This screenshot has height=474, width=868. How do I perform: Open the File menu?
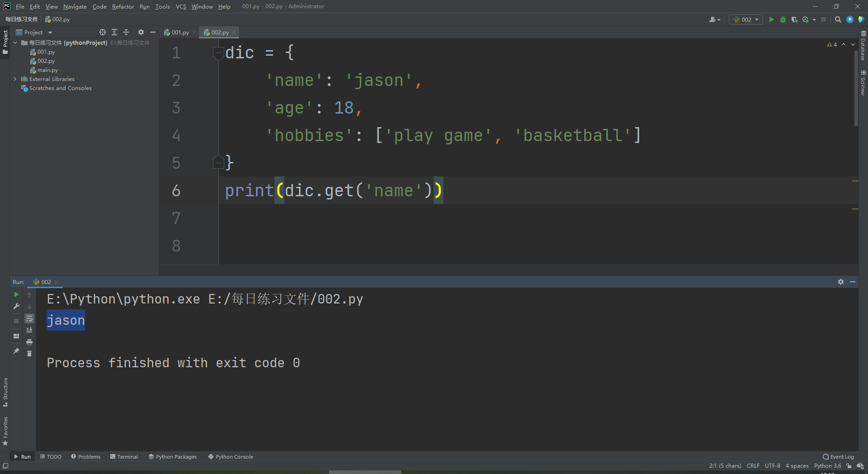click(20, 6)
